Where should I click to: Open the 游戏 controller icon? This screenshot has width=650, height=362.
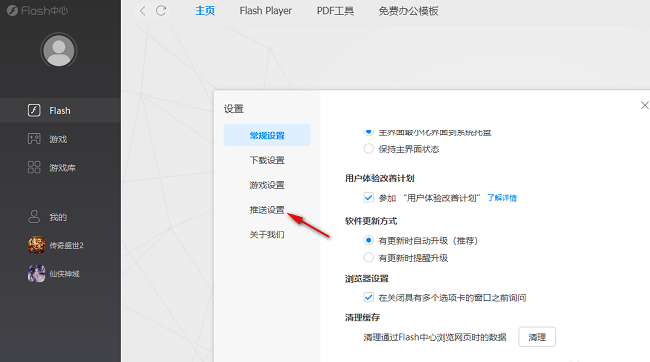(x=34, y=139)
